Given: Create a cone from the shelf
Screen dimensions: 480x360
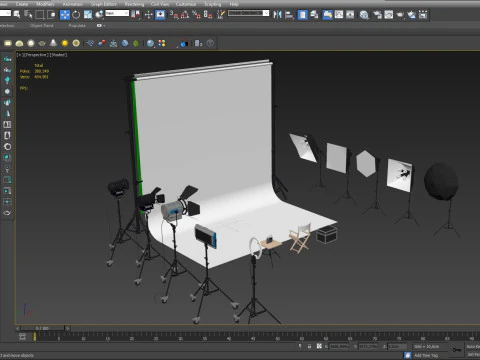Looking at the screenshot, I should pos(53,43).
